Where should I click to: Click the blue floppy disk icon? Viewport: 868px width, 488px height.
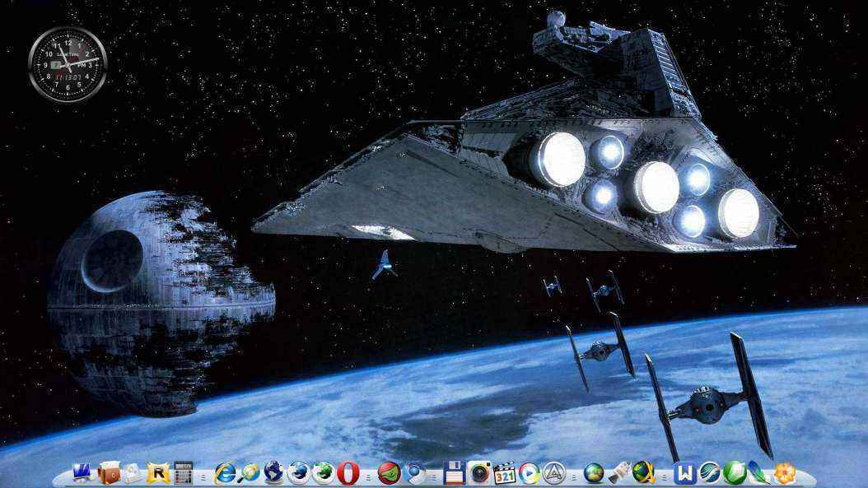click(455, 473)
